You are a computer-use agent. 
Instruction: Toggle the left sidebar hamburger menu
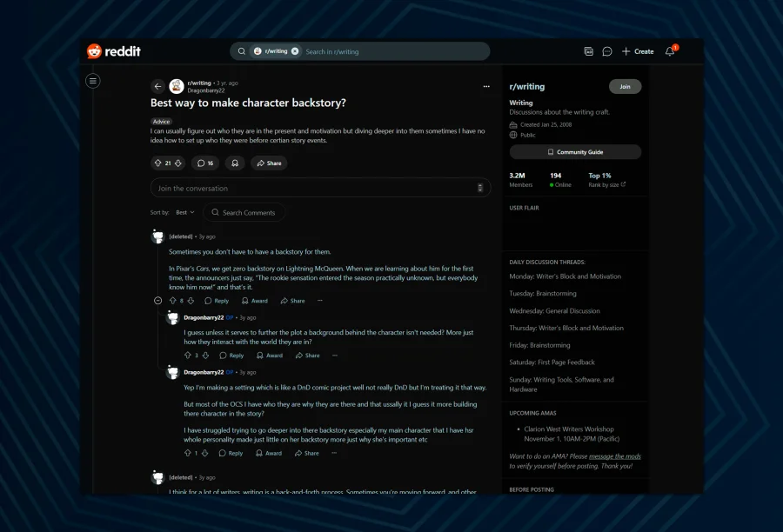click(x=93, y=81)
